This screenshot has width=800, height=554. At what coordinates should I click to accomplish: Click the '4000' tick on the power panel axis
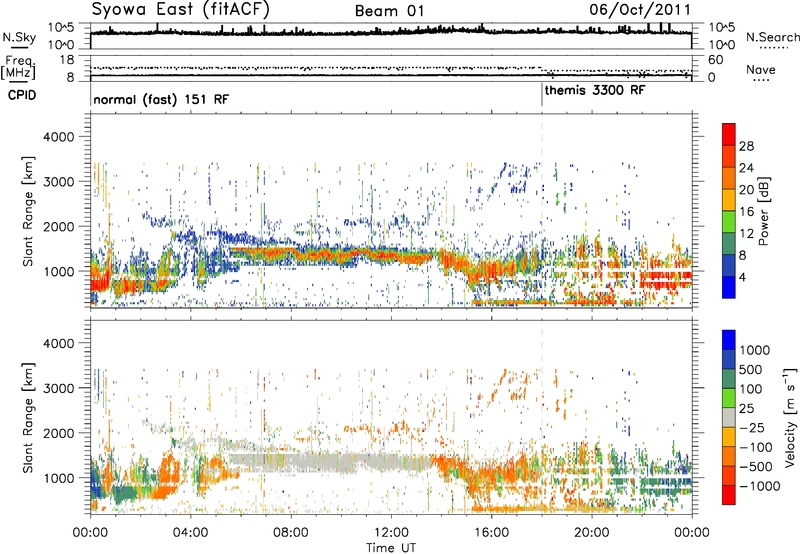tap(58, 137)
